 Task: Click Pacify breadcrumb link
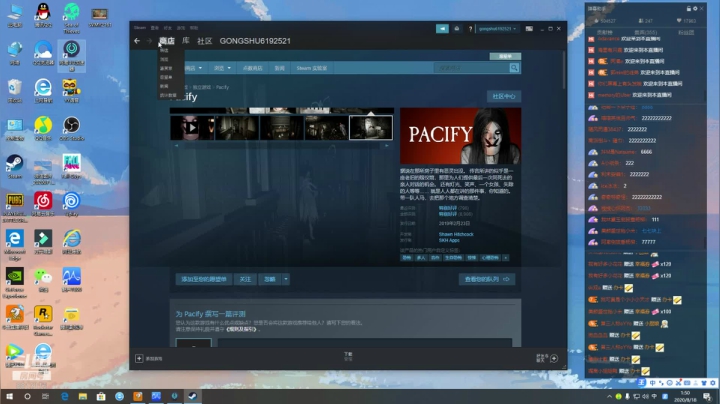(x=222, y=87)
